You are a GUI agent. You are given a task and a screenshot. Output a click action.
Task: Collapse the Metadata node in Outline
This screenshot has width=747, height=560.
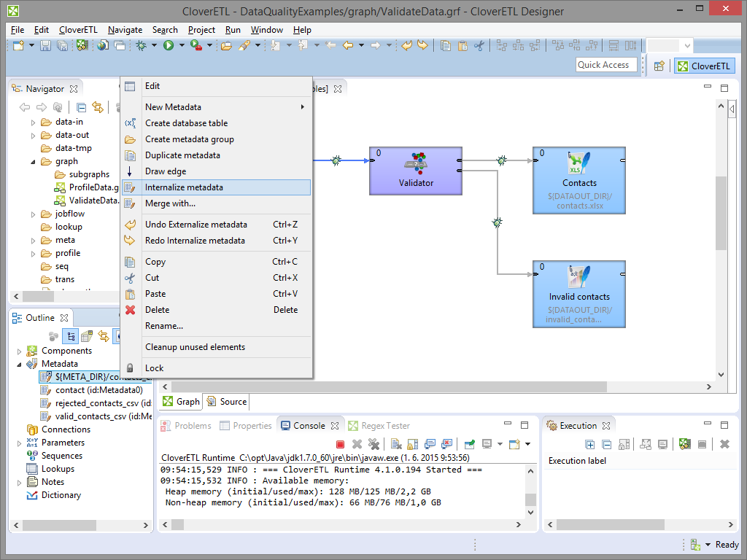pyautogui.click(x=20, y=364)
